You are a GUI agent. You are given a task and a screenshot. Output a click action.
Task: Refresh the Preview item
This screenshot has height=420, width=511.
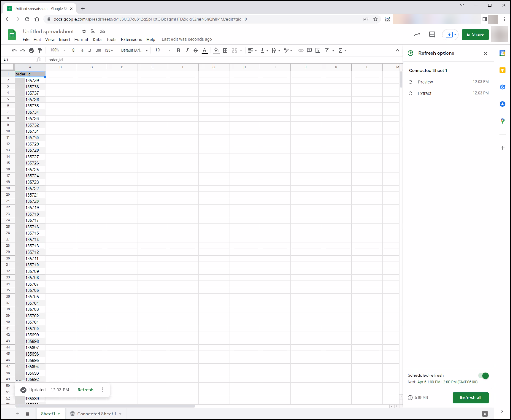point(411,82)
